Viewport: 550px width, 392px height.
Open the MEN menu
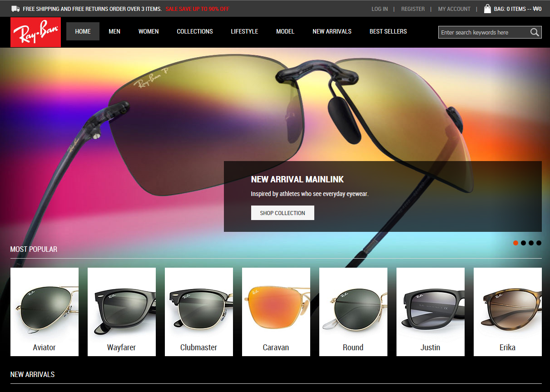point(114,31)
